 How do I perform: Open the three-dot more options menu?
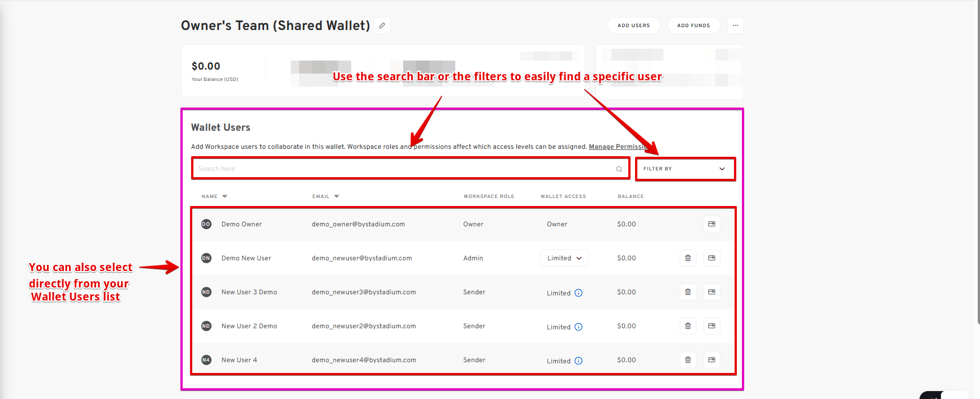(735, 25)
